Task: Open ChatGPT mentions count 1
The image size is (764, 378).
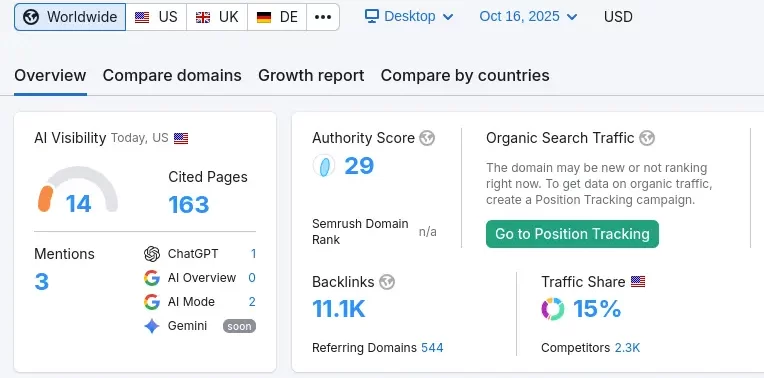Action: (x=253, y=254)
